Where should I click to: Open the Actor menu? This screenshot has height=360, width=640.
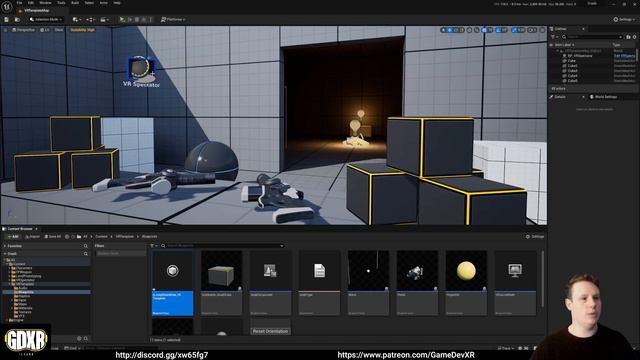104,3
